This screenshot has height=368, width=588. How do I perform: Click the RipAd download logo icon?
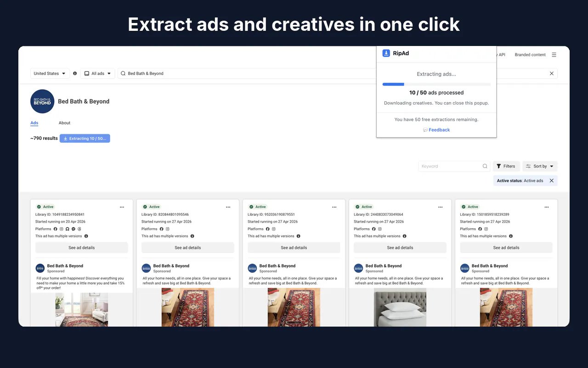pos(386,53)
